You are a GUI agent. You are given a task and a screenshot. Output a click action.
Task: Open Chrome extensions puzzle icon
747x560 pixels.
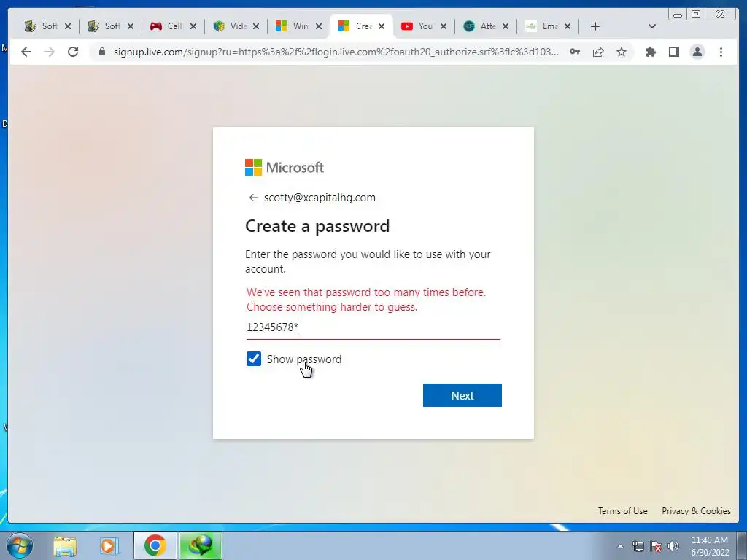pos(650,52)
